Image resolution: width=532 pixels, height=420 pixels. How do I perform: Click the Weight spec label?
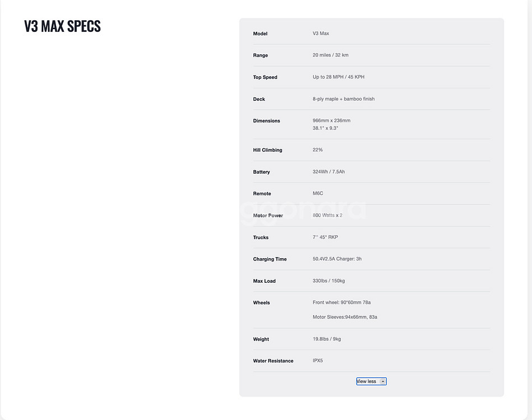[x=261, y=339]
